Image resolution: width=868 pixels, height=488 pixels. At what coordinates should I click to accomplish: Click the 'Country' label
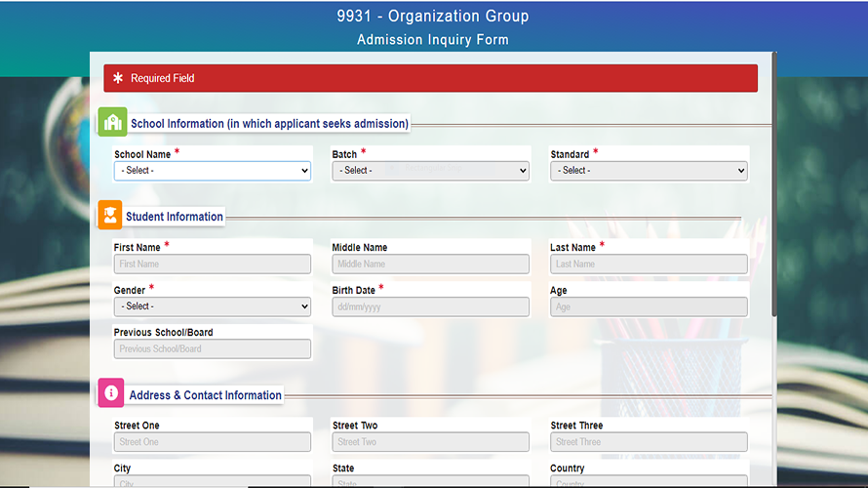tap(567, 468)
